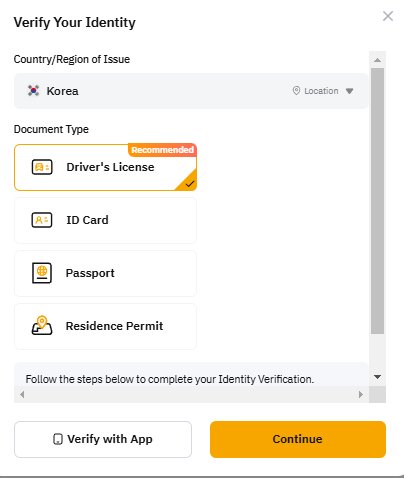This screenshot has height=478, width=404.
Task: Click the vertical scrollbar down arrow
Action: tap(377, 377)
